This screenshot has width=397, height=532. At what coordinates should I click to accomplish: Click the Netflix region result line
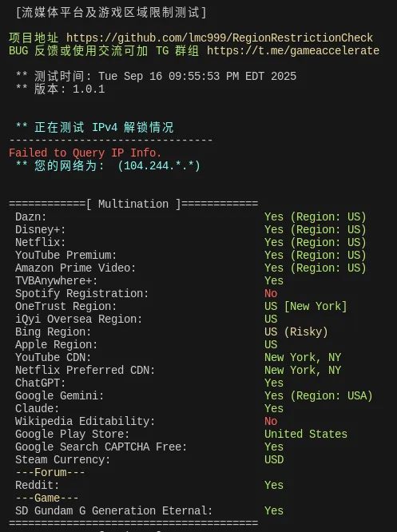tap(191, 243)
